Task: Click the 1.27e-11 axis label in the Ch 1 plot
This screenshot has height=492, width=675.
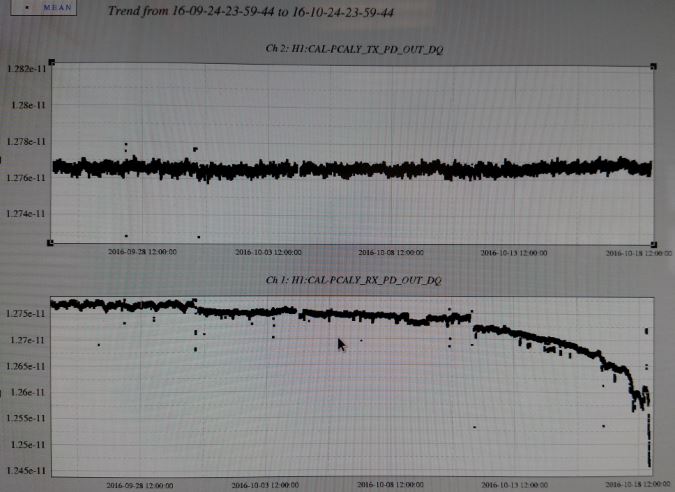Action: (28, 340)
